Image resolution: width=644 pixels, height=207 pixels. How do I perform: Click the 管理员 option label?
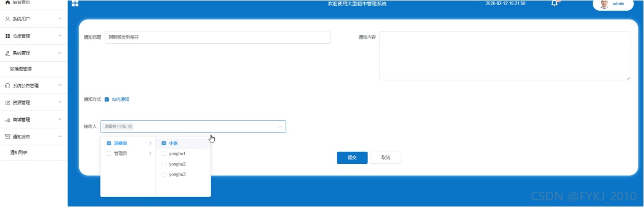121,153
